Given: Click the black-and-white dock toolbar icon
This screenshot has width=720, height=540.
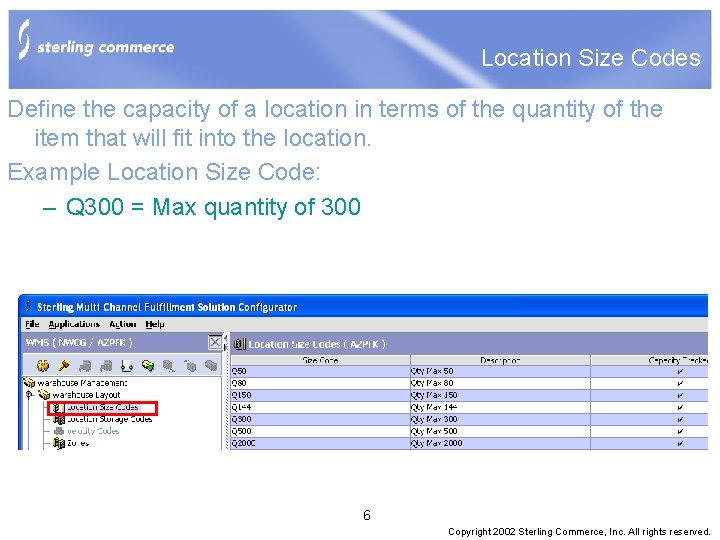Looking at the screenshot, I should click(127, 366).
